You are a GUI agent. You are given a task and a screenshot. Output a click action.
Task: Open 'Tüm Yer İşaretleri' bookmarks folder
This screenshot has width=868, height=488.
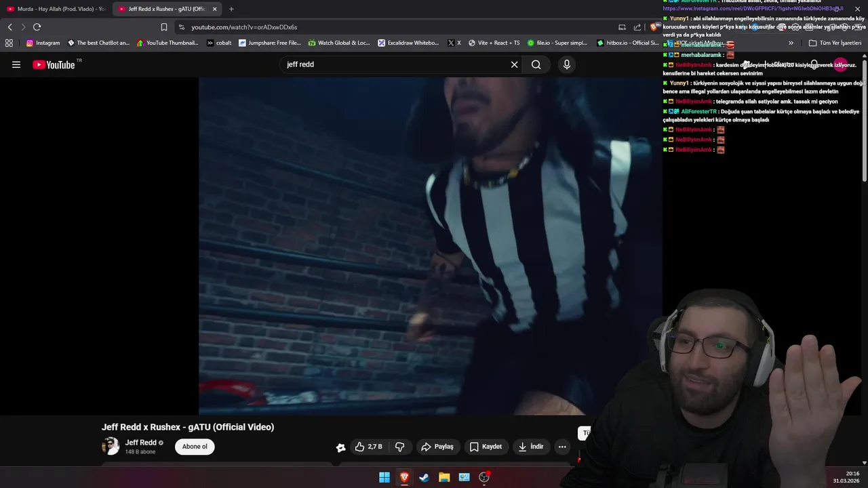[x=835, y=43]
